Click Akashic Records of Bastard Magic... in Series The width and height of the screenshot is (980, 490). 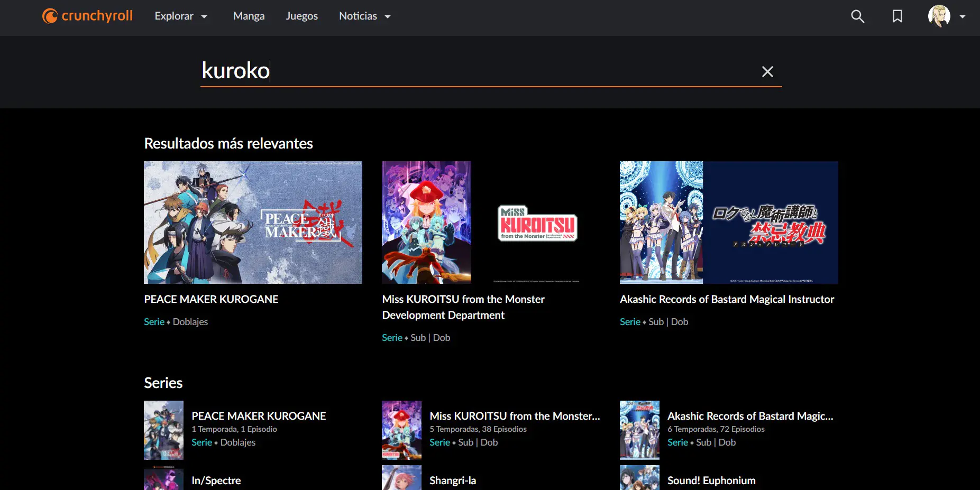(750, 416)
